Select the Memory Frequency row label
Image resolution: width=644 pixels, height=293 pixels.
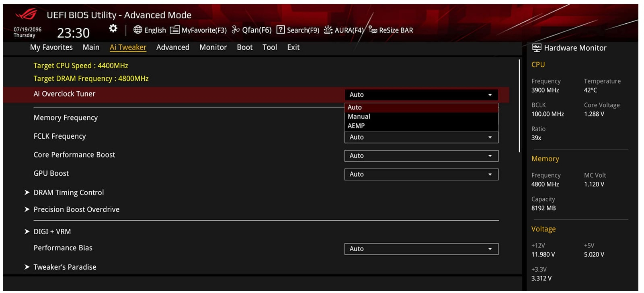tap(66, 118)
